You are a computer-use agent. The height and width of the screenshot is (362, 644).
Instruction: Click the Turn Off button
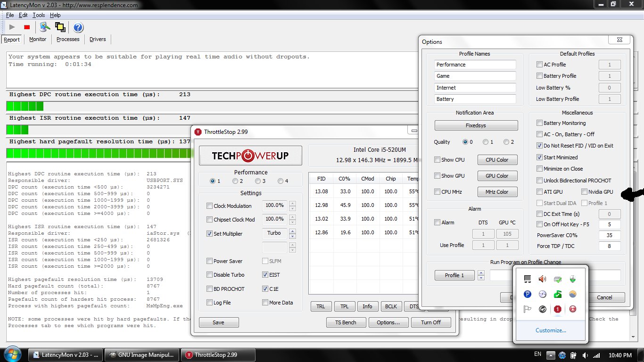pyautogui.click(x=431, y=322)
